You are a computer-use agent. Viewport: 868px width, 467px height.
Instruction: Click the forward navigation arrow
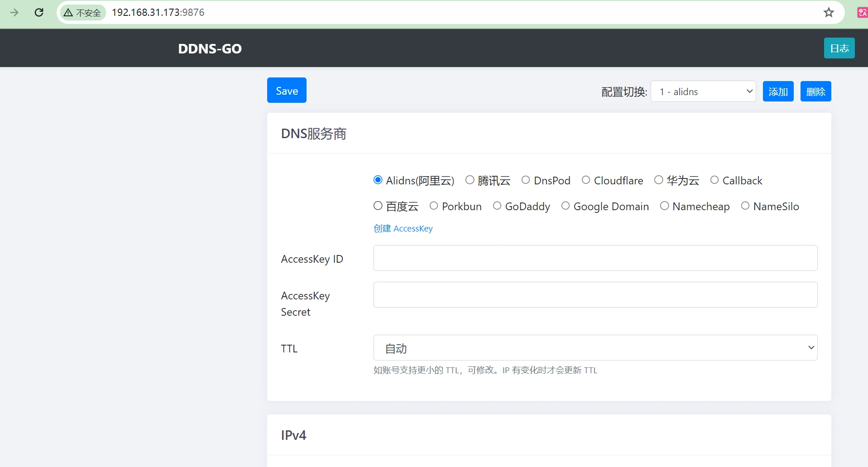(14, 12)
